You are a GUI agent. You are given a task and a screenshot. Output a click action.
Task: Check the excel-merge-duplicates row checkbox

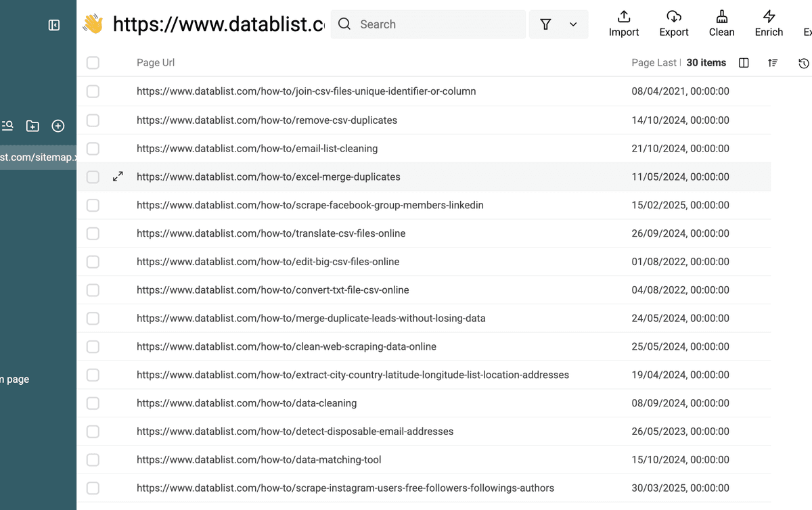pos(93,177)
